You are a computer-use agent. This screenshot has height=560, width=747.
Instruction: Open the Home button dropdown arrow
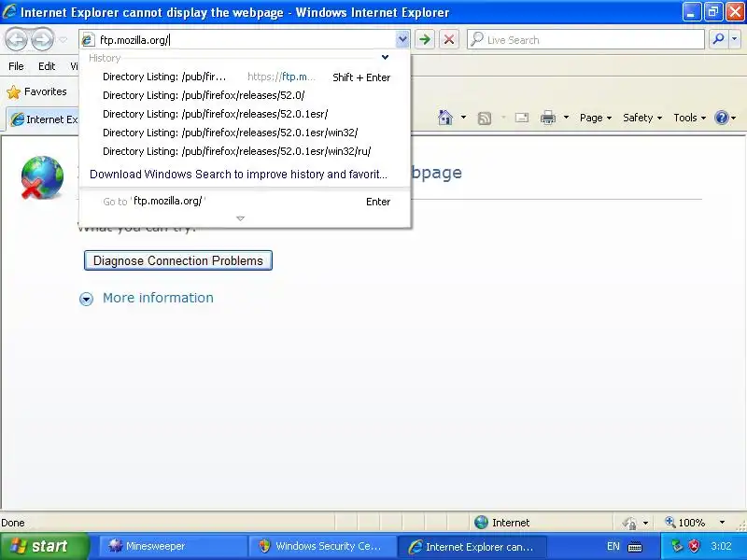[x=463, y=118]
